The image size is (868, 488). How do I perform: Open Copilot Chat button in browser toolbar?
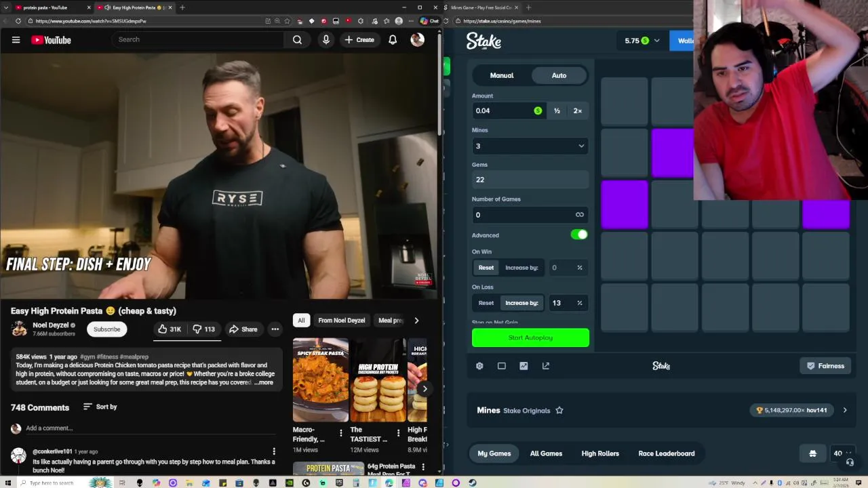tap(429, 21)
